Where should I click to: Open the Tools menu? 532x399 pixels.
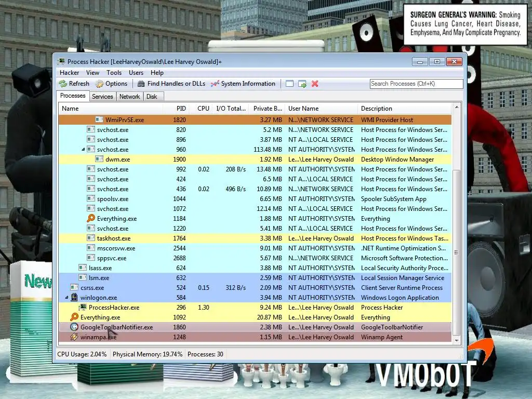point(114,73)
